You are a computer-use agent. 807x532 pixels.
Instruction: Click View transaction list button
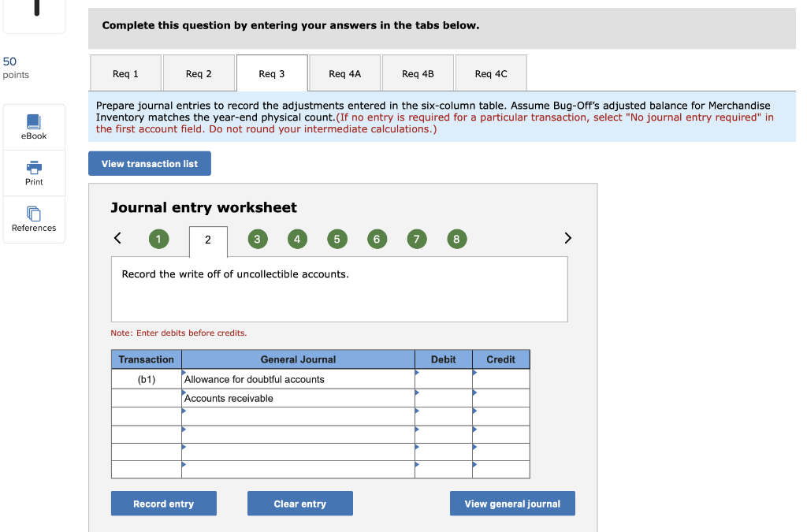tap(149, 164)
